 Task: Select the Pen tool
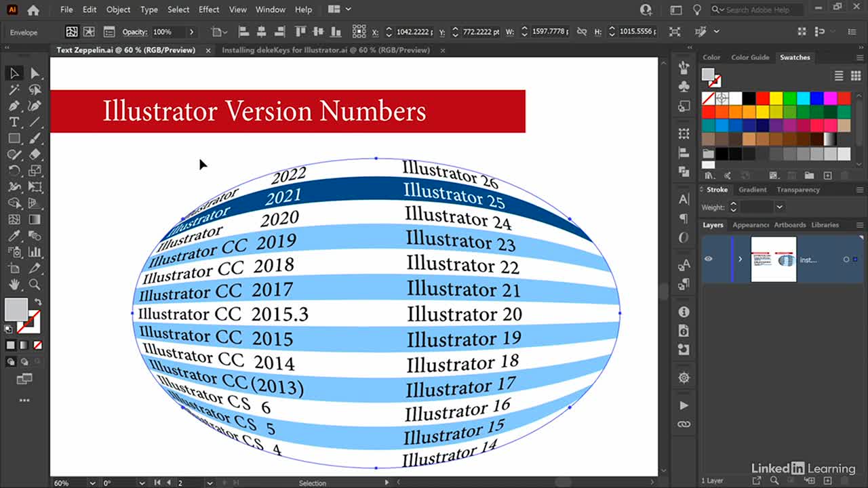[x=14, y=106]
